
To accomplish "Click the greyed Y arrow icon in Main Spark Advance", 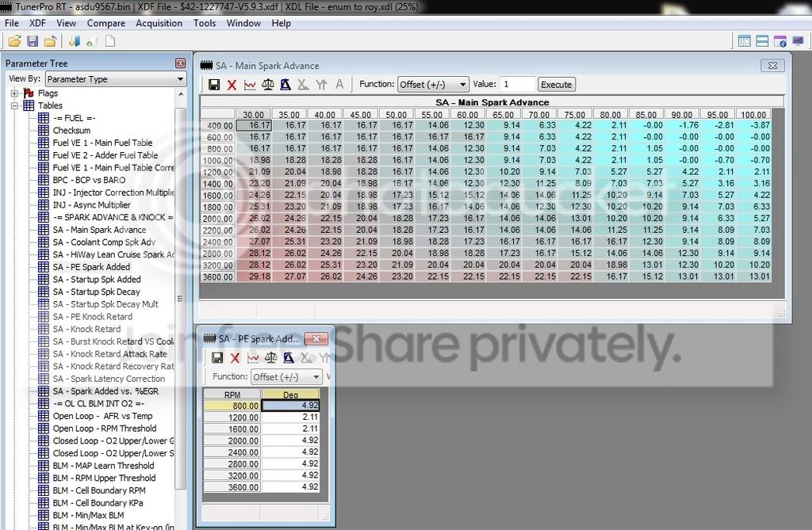I will tap(322, 84).
